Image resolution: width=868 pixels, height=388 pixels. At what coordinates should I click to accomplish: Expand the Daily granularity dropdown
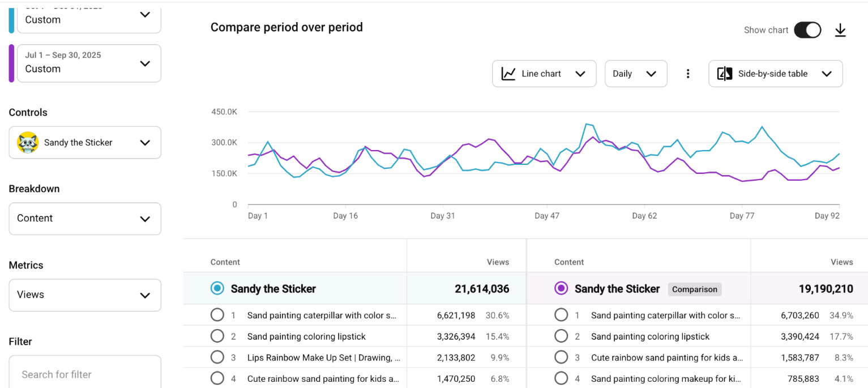(x=635, y=74)
